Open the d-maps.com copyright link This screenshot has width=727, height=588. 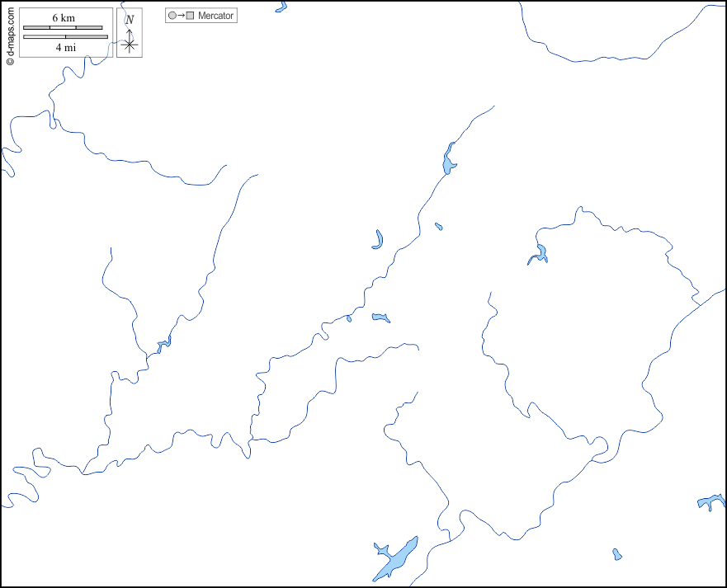point(10,33)
